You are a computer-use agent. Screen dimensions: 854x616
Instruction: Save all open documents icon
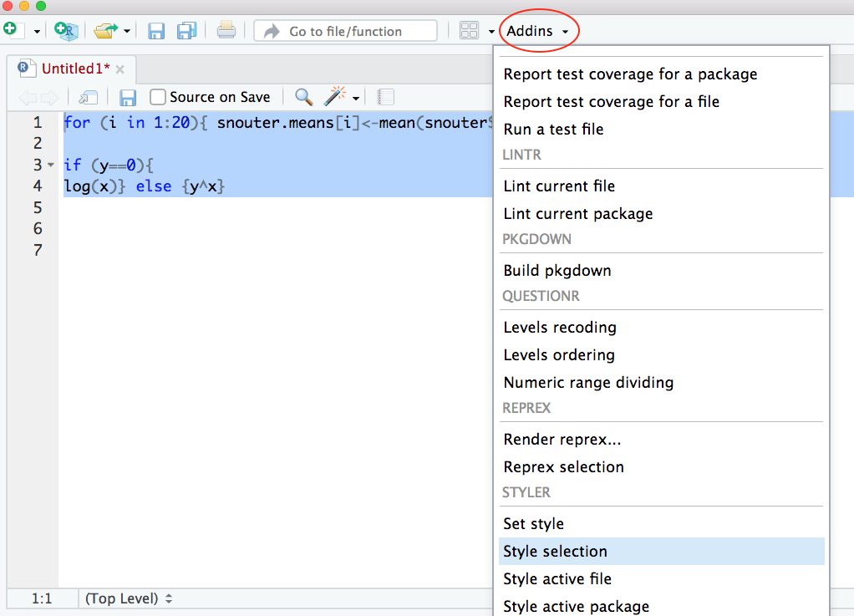click(x=186, y=31)
